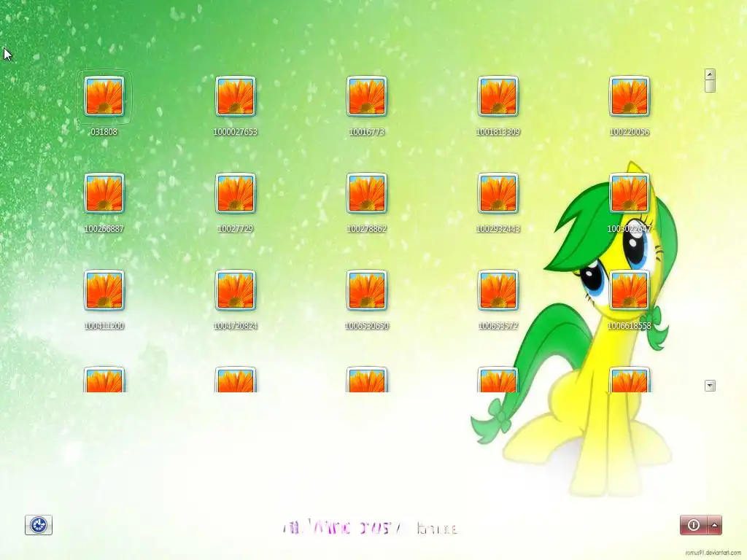The height and width of the screenshot is (560, 747).
Task: Click the 100411200 account name label
Action: (x=104, y=326)
